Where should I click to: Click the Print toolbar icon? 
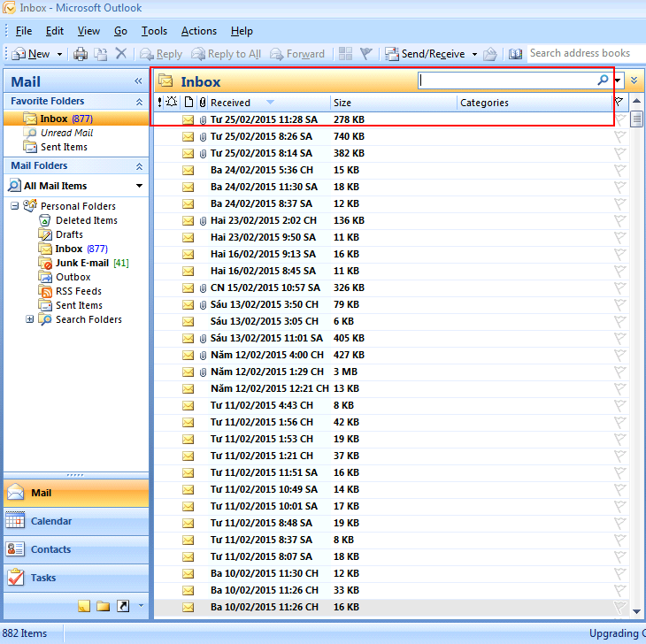(81, 54)
